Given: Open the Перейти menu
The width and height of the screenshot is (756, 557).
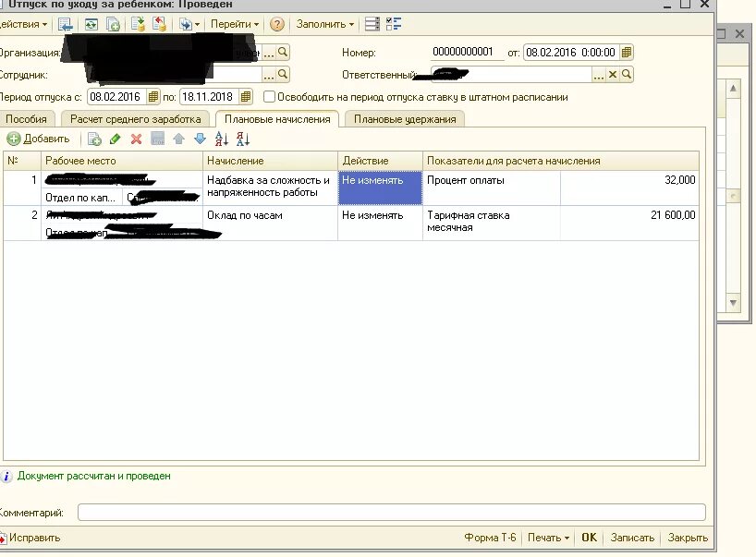Looking at the screenshot, I should pos(235,24).
